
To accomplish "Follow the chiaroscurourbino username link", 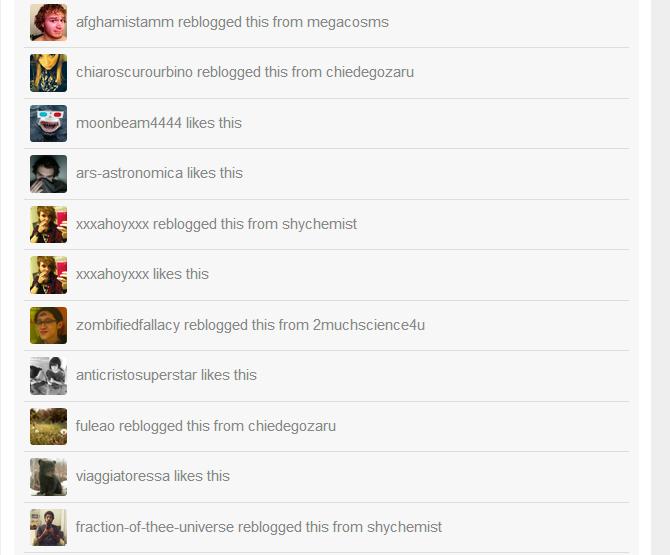I will [x=134, y=72].
